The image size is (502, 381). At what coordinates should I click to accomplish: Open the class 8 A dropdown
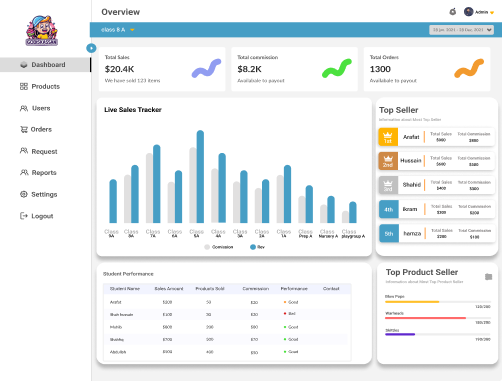(x=117, y=30)
